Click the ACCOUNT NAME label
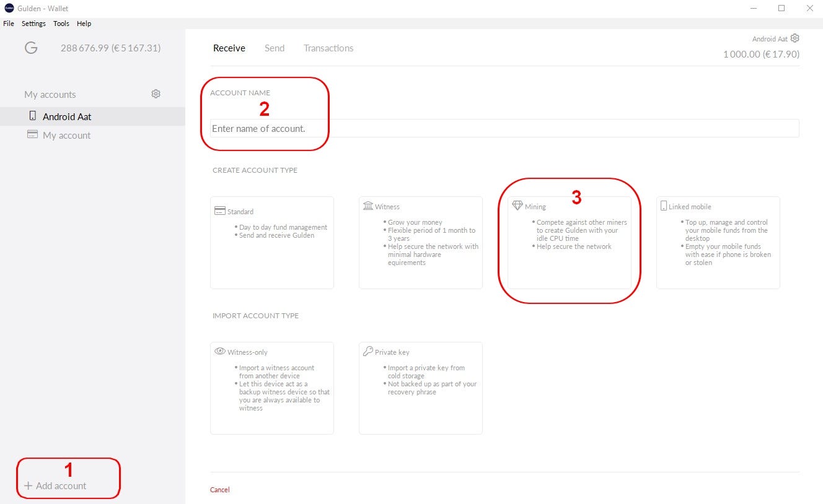The height and width of the screenshot is (504, 823). coord(240,93)
